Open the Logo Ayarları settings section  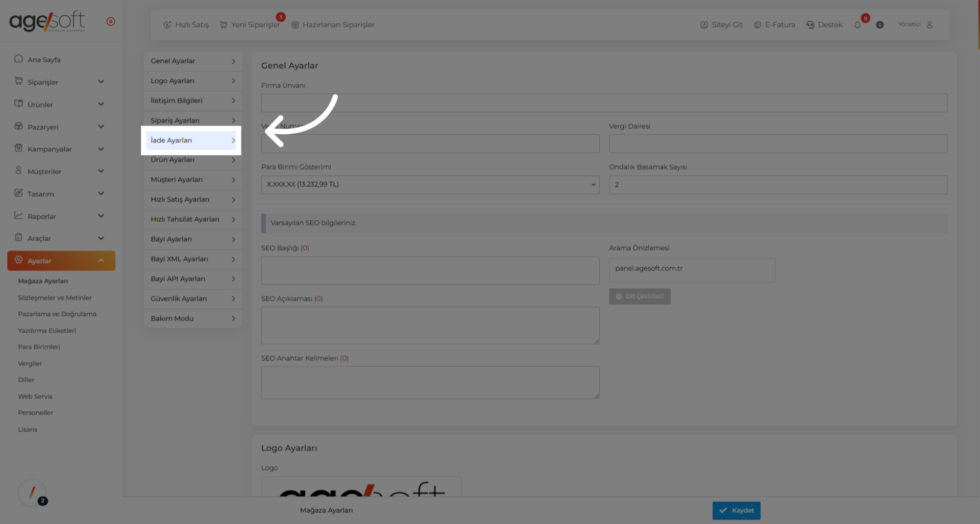(193, 81)
